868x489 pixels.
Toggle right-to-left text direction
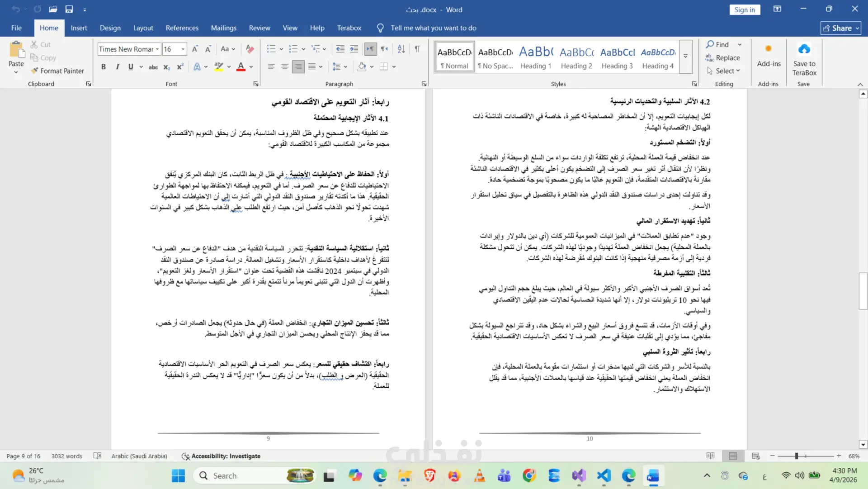tap(384, 49)
